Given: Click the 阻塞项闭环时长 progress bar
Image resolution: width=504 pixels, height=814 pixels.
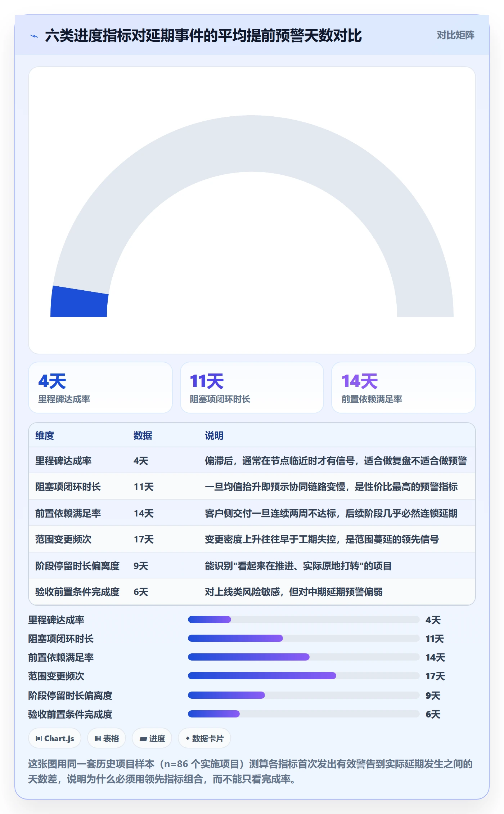Looking at the screenshot, I should pos(304,638).
